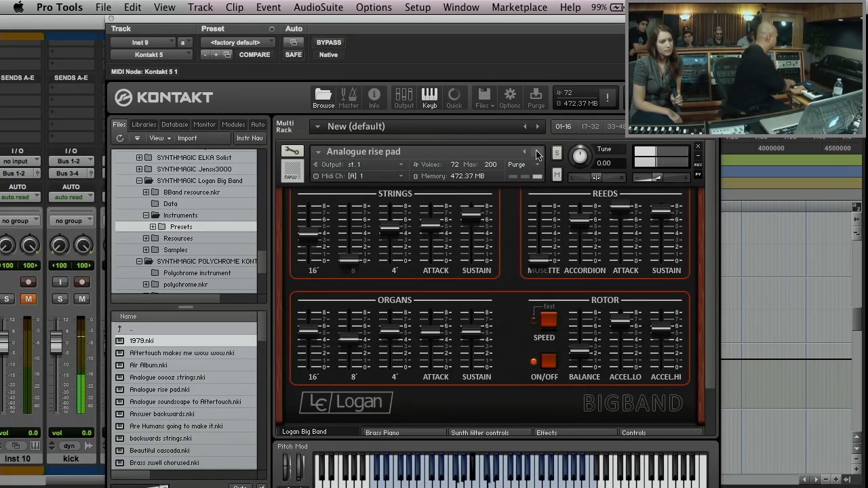Open the Options gear icon
This screenshot has height=488, width=868.
(510, 98)
